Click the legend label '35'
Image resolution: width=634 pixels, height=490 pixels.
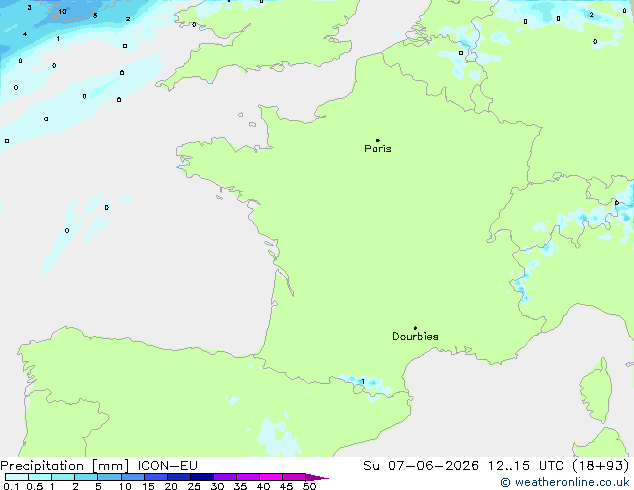240,486
